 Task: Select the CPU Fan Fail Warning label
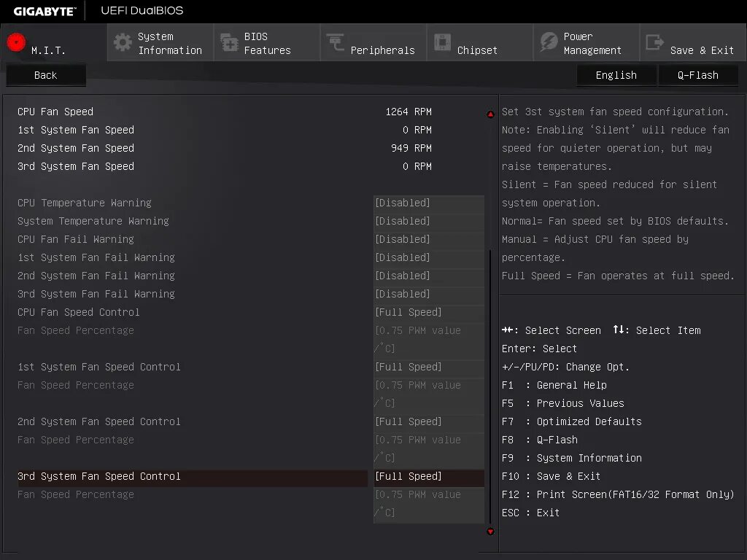pyautogui.click(x=76, y=239)
